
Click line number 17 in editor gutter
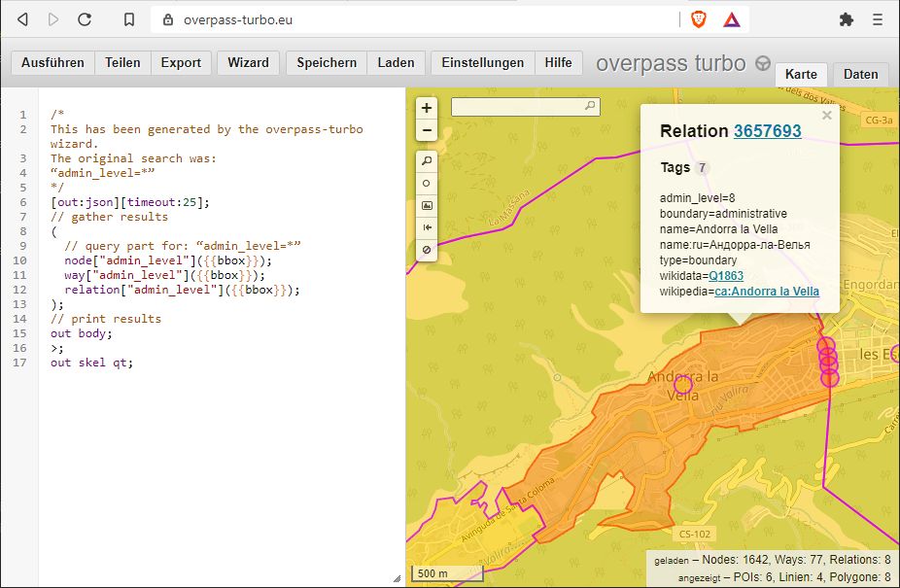pos(19,363)
